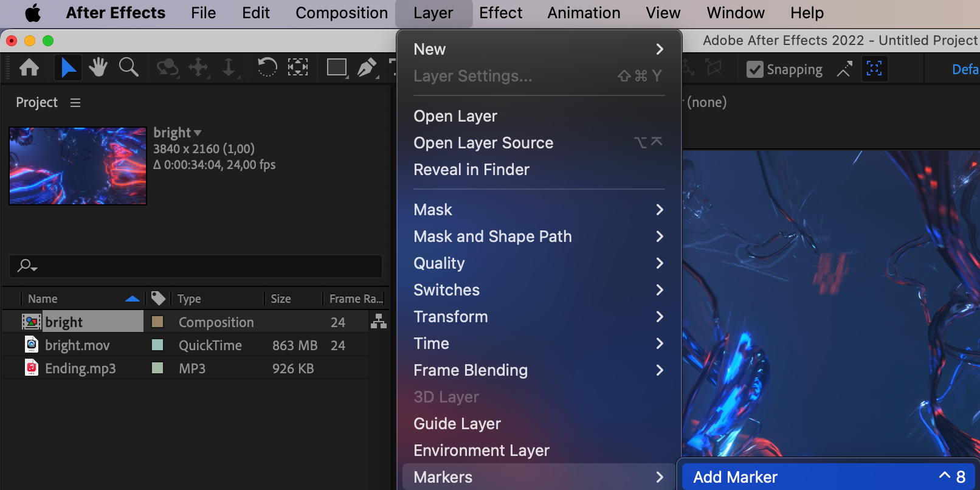Expand the Frame Blending submenu
This screenshot has height=490, width=980.
click(539, 370)
